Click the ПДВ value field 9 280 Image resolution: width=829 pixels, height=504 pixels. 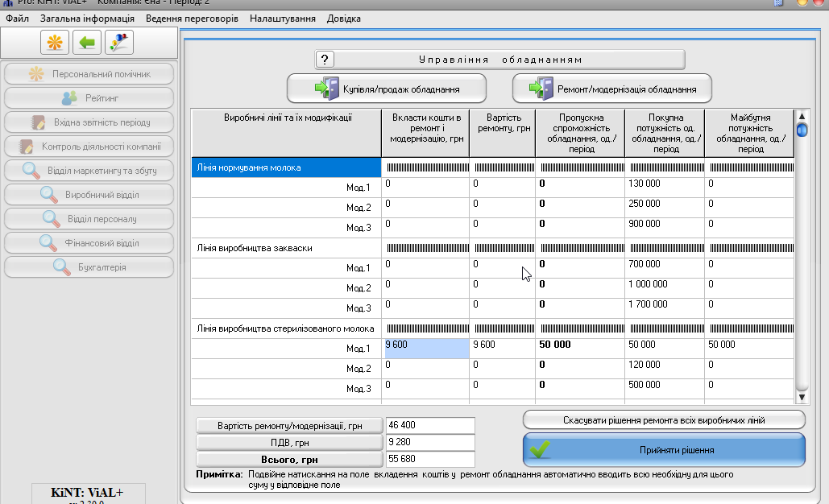430,442
